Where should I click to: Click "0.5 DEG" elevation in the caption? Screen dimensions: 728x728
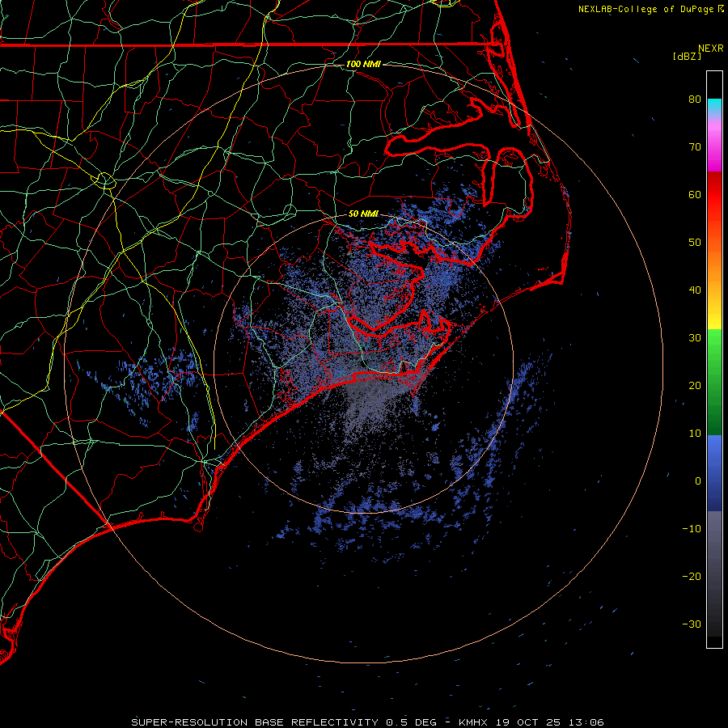[412, 722]
